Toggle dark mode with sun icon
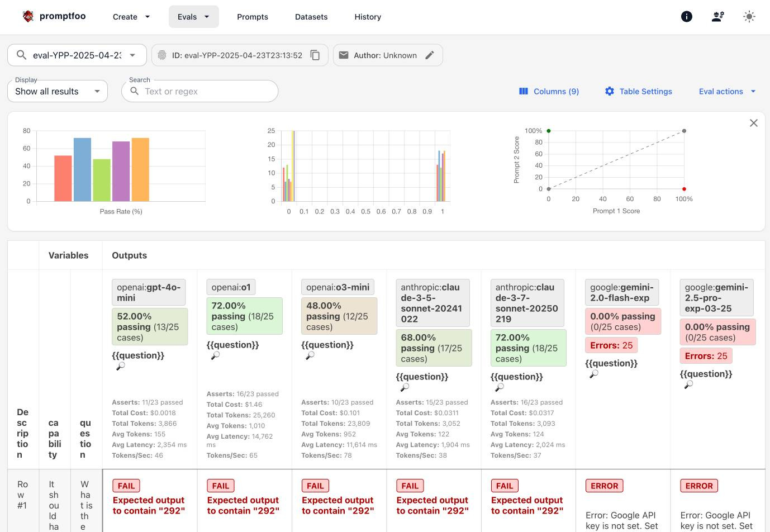 point(749,17)
